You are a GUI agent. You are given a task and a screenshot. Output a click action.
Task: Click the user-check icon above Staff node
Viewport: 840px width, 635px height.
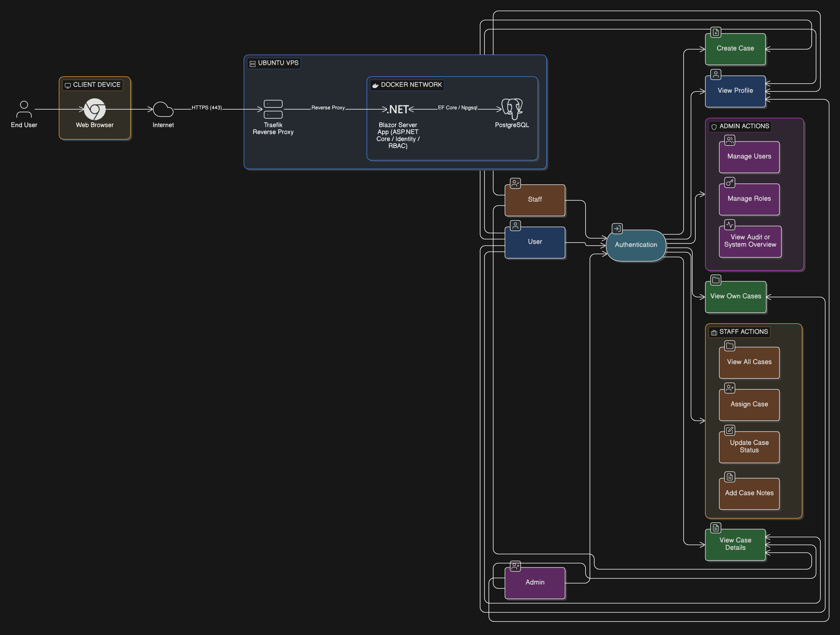coord(515,183)
